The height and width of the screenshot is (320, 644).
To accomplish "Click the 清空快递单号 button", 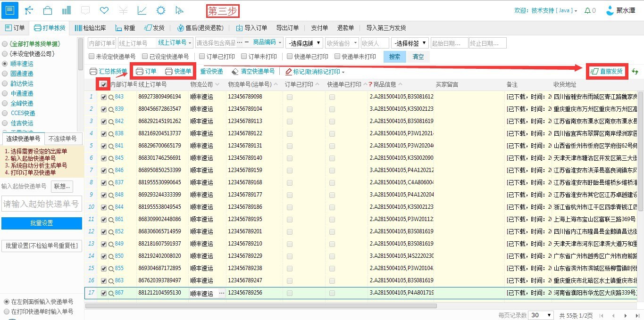I will (x=253, y=72).
